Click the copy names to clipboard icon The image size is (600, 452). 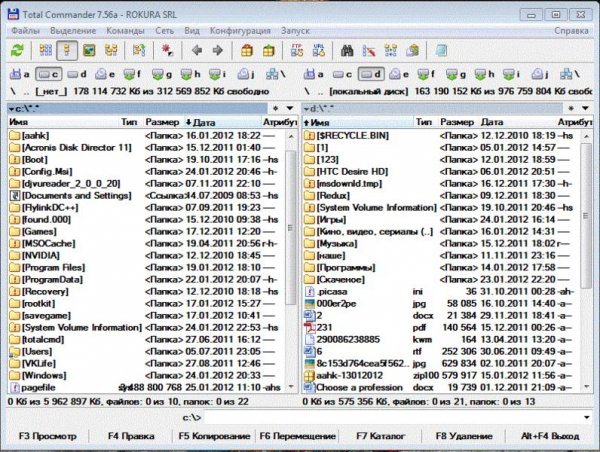tap(412, 50)
